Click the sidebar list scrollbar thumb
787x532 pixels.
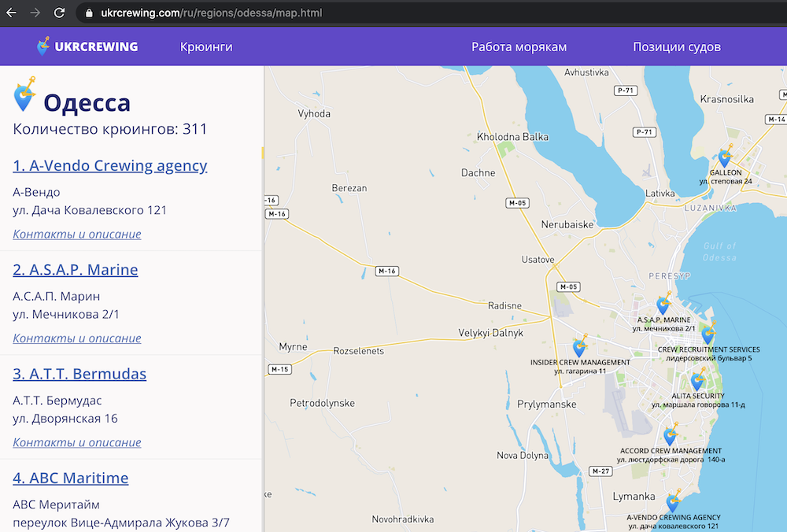click(x=263, y=153)
